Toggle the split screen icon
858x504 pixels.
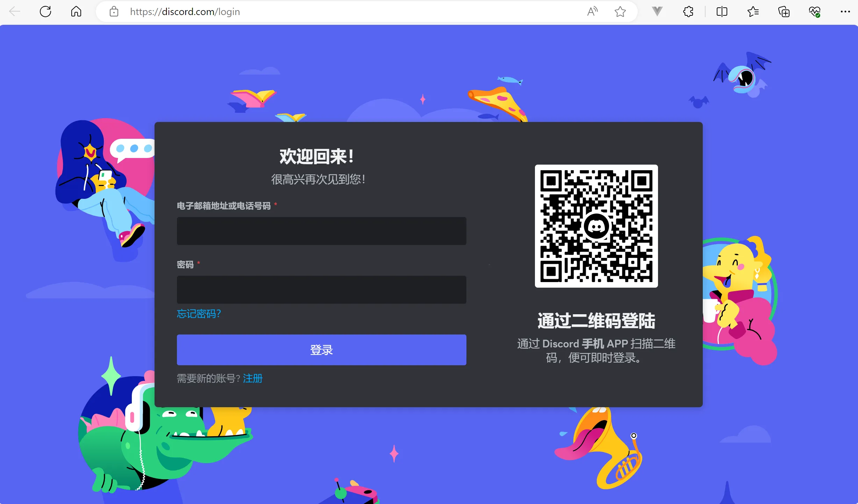point(722,12)
